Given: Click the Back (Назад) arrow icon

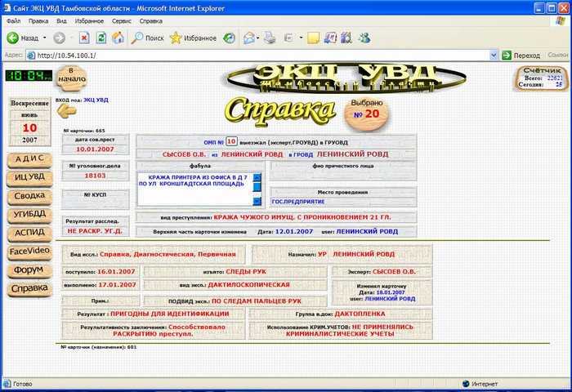Looking at the screenshot, I should click(x=13, y=38).
